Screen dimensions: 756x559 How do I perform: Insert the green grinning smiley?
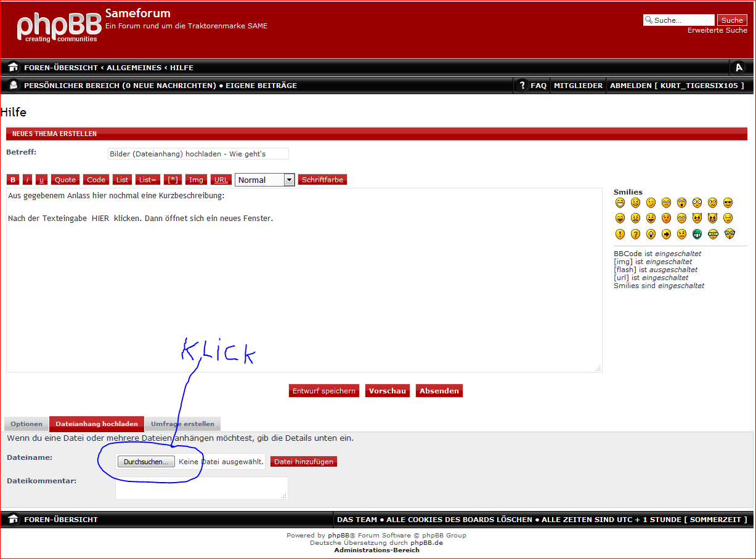697,234
